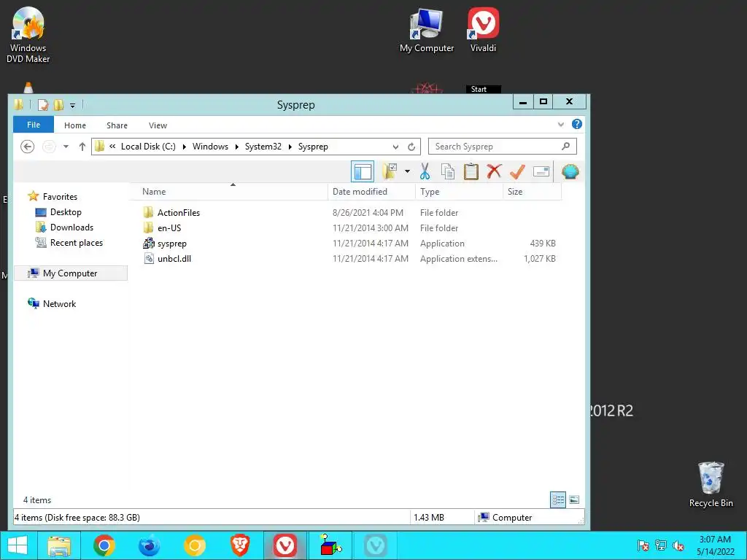
Task: Click Local Disk (C:) in address bar
Action: click(x=148, y=147)
